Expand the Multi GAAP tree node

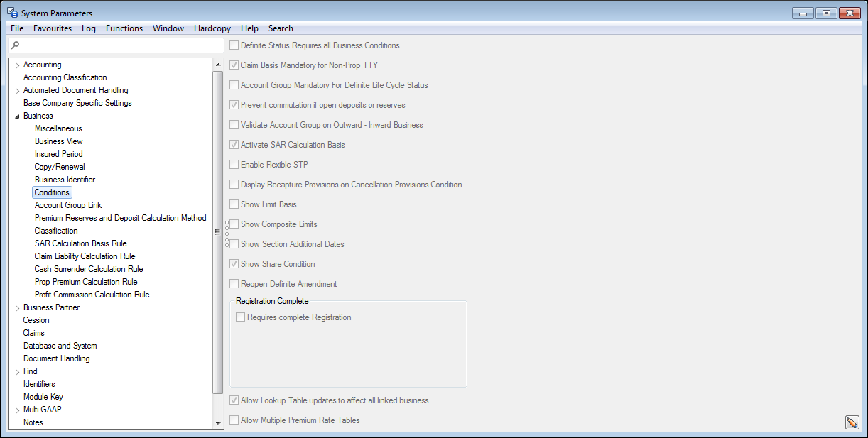(17, 410)
